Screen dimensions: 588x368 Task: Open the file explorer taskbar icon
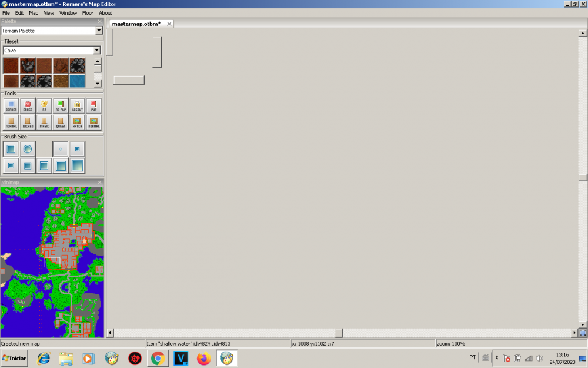point(66,358)
